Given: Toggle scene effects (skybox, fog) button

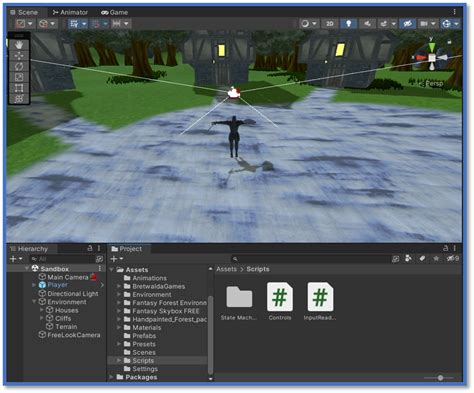Looking at the screenshot, I should 384,24.
